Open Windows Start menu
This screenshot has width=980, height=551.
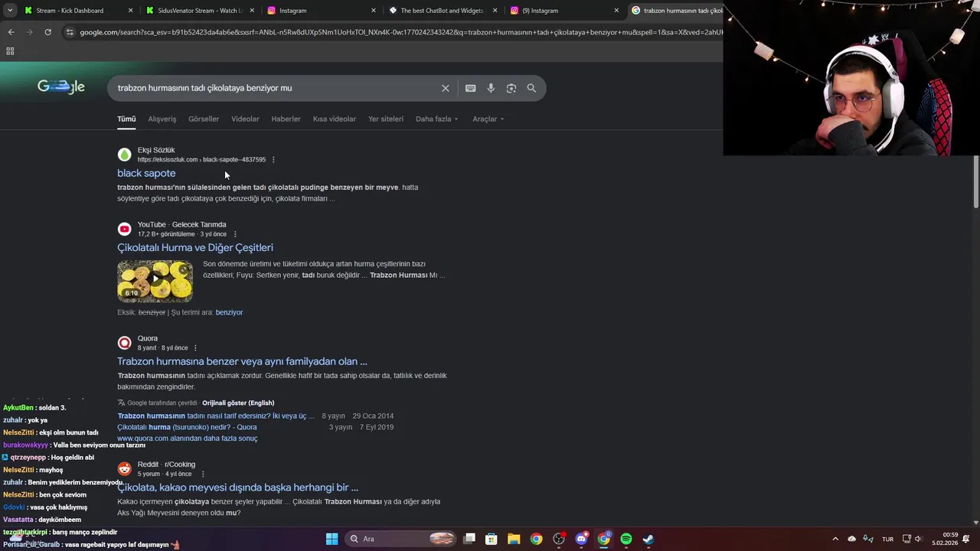[332, 539]
